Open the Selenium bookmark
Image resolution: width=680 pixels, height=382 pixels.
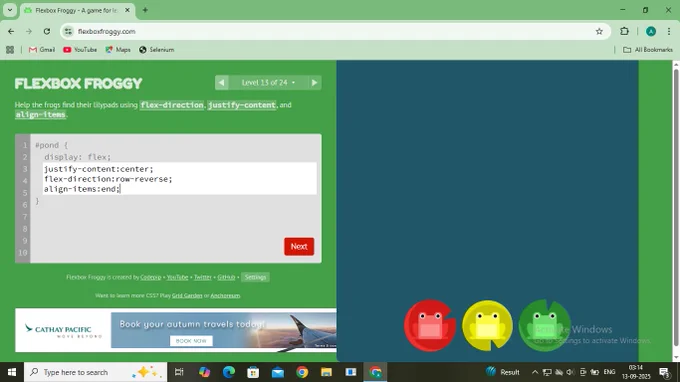pyautogui.click(x=157, y=50)
